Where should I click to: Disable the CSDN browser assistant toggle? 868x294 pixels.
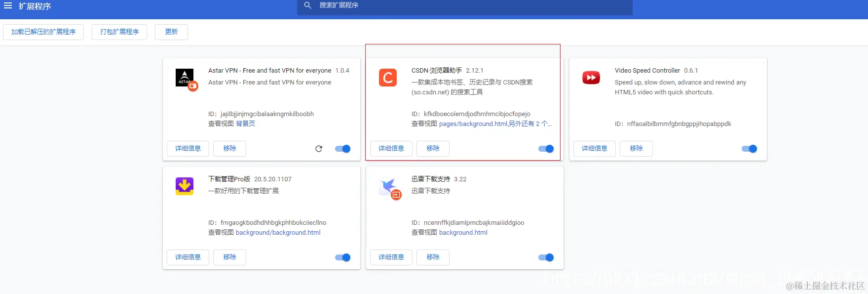point(546,149)
